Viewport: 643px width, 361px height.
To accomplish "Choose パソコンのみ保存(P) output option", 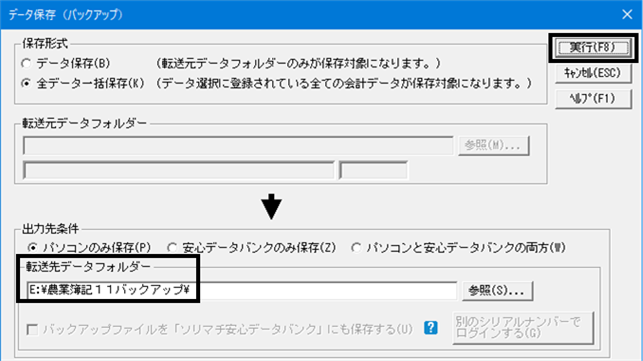I will coord(89,248).
